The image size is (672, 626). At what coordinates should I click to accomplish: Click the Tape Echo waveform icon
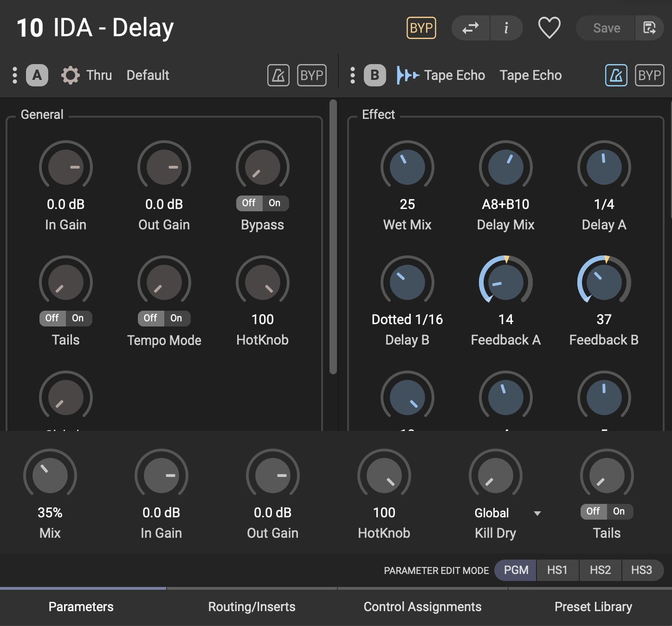point(407,75)
